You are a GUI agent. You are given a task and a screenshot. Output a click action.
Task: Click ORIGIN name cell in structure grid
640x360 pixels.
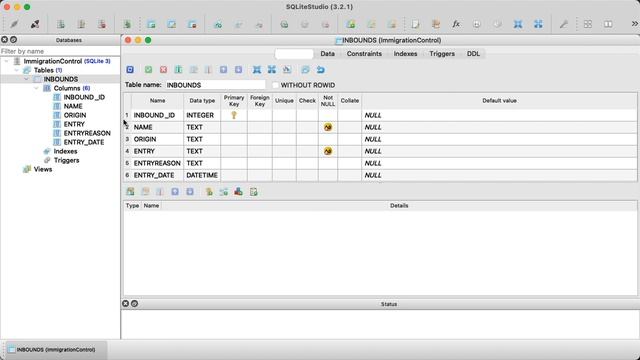pyautogui.click(x=157, y=139)
